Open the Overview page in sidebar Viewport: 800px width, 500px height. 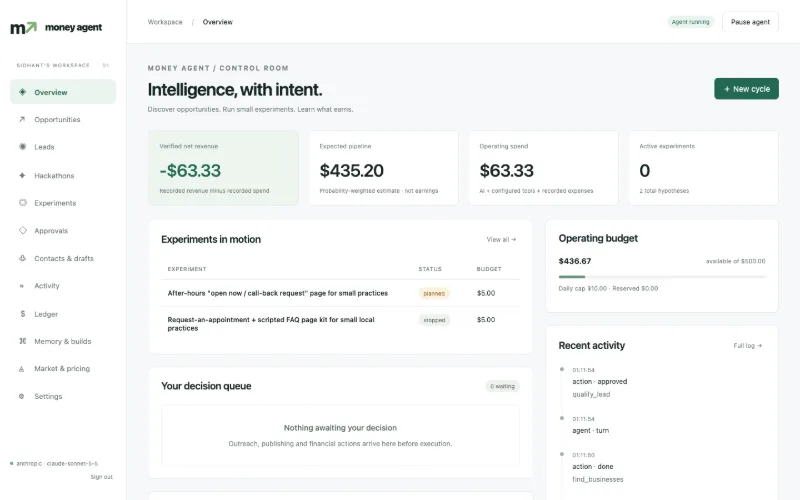click(63, 92)
